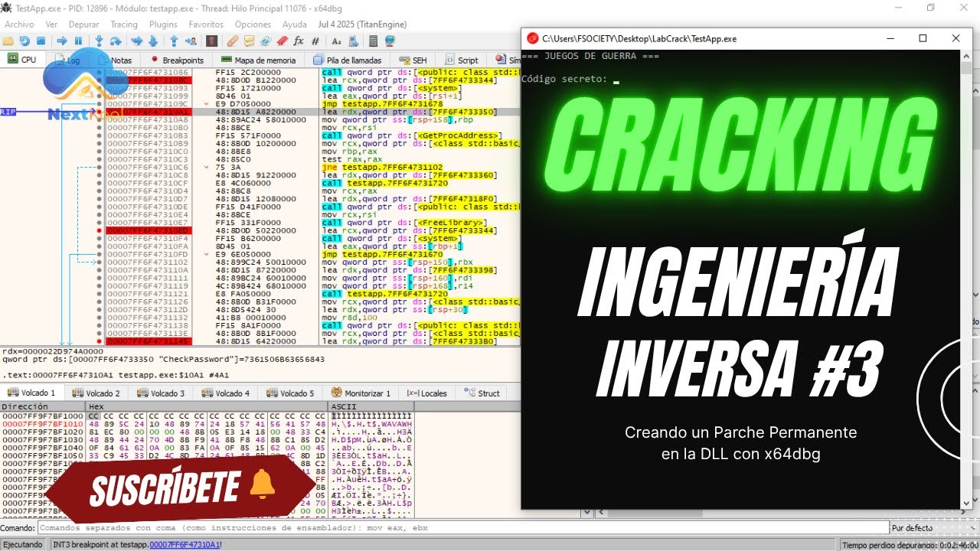The width and height of the screenshot is (980, 551).
Task: Toggle breakpoint dot at 00007FF6F4731132
Action: click(x=100, y=318)
